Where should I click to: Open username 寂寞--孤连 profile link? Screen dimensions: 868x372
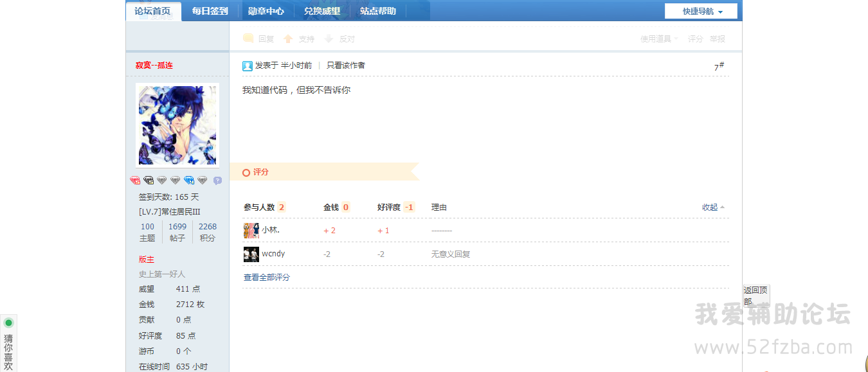click(154, 66)
